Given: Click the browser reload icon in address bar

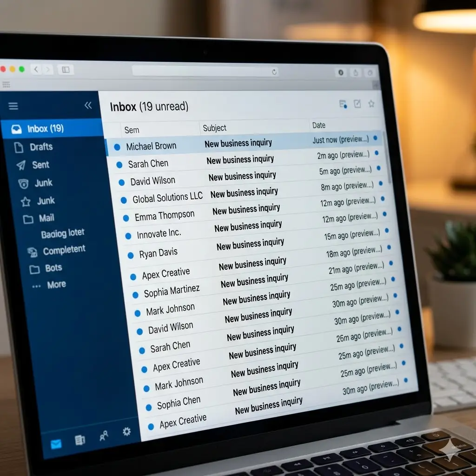Looking at the screenshot, I should (x=274, y=72).
